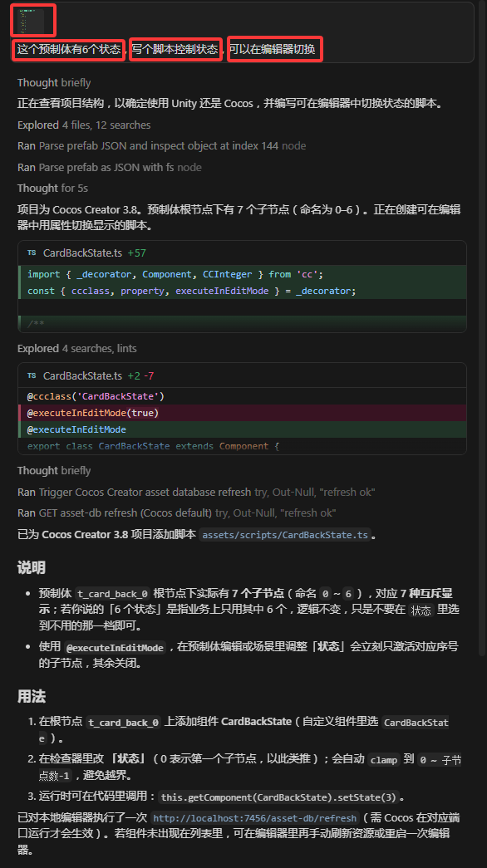Click the TS icon on the +2 -7 diff
This screenshot has width=487, height=868.
(32, 376)
